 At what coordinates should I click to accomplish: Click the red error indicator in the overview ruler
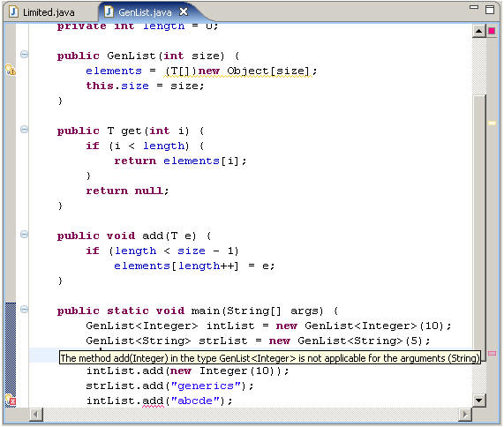492,31
